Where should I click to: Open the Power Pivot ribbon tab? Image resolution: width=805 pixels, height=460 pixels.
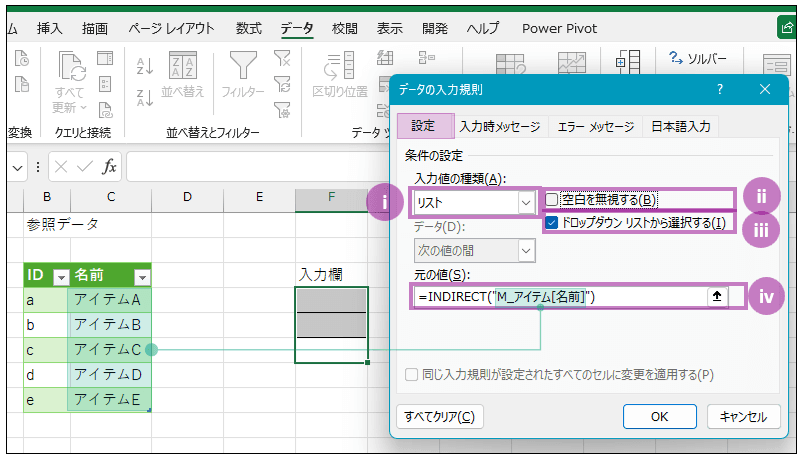click(x=559, y=28)
